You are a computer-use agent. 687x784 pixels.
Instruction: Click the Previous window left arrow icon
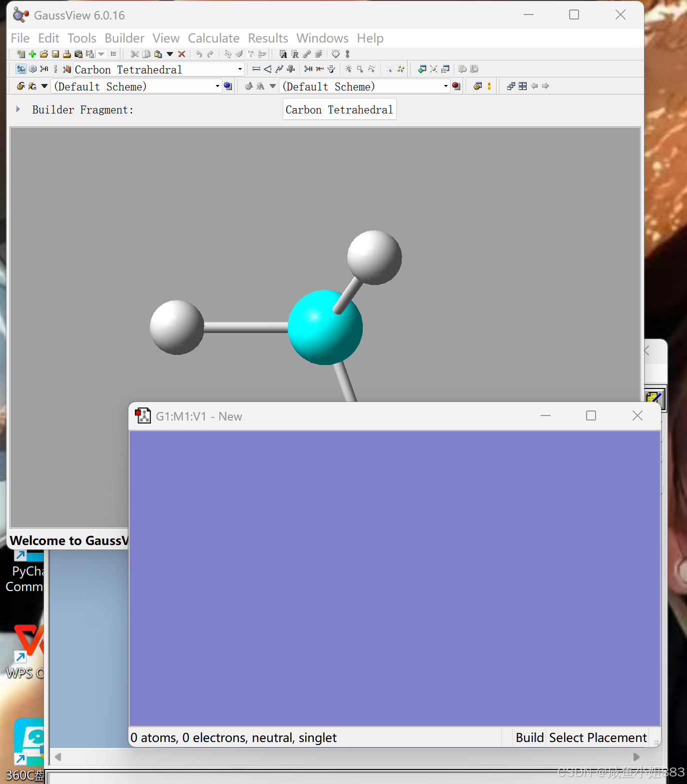[x=534, y=86]
